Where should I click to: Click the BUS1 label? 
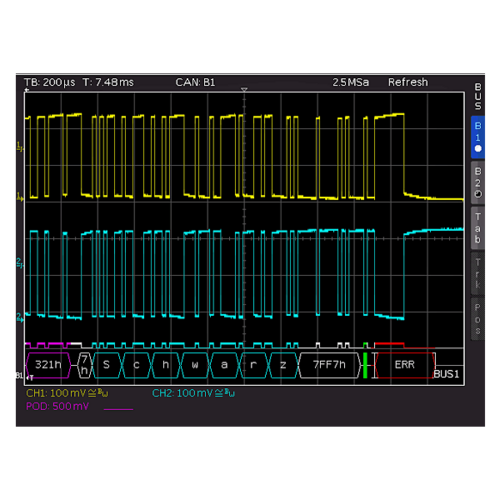click(446, 374)
